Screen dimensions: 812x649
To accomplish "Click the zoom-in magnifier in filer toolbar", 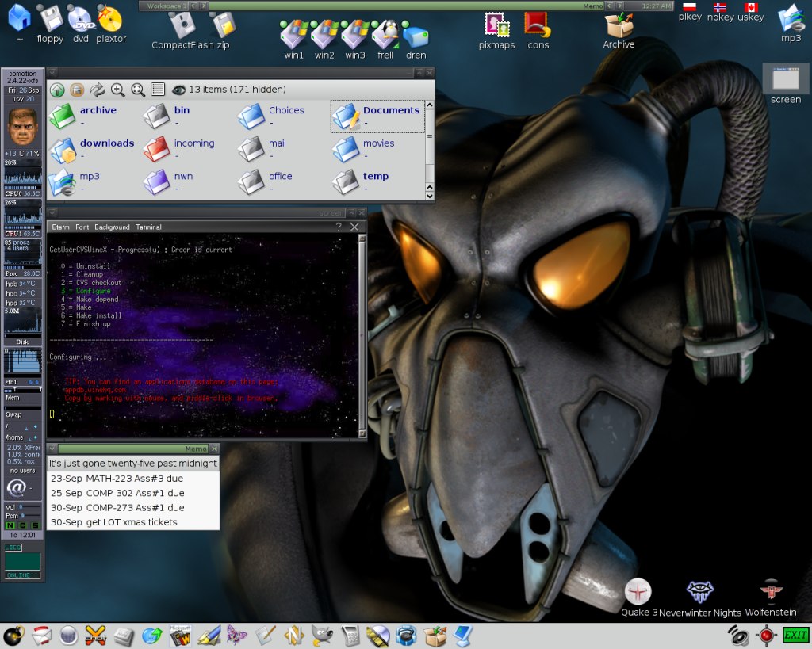I will coord(117,90).
